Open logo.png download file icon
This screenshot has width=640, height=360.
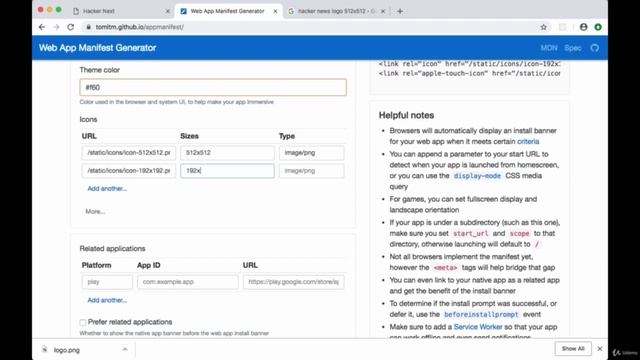[45, 350]
